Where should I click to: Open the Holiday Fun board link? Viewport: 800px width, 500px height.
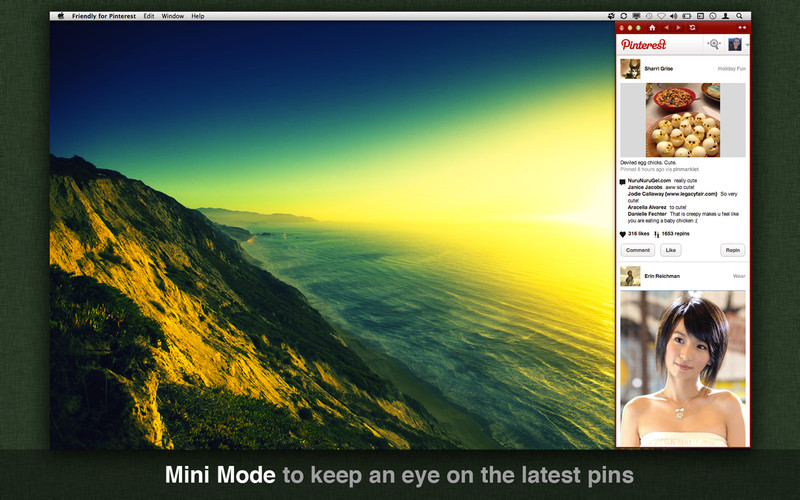[731, 69]
